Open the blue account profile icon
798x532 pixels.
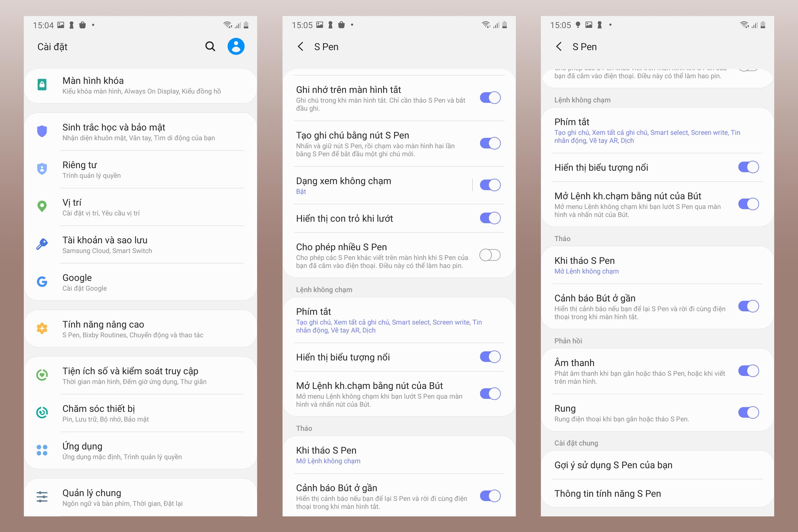(236, 46)
